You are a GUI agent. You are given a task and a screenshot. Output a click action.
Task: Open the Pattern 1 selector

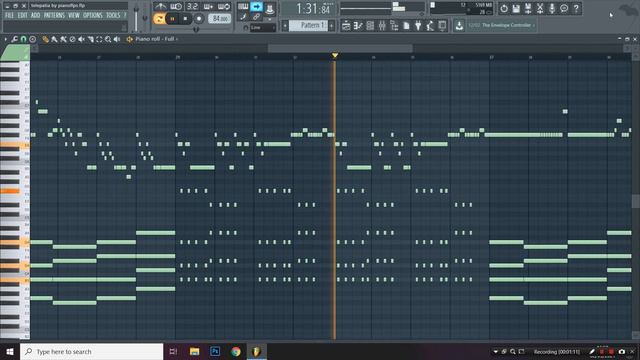(x=309, y=26)
